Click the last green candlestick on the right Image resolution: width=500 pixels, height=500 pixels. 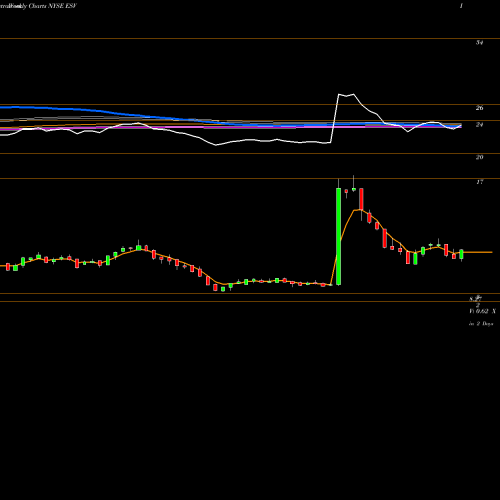(x=461, y=254)
